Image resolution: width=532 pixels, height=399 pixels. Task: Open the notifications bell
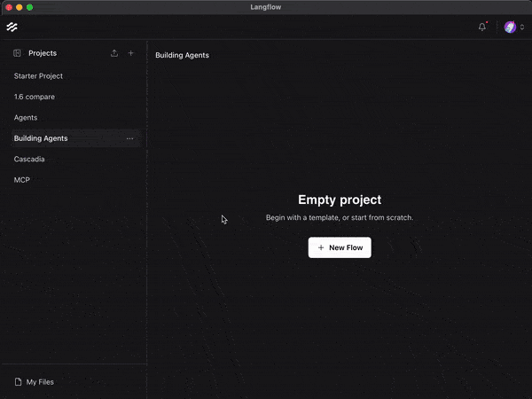[x=482, y=27]
